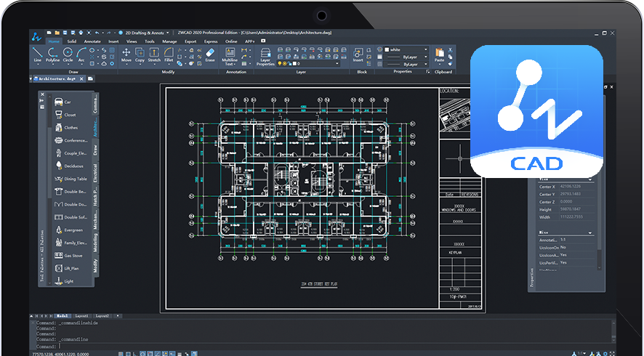Open the Draw palette tab
Image resolution: width=644 pixels, height=356 pixels.
(x=95, y=150)
